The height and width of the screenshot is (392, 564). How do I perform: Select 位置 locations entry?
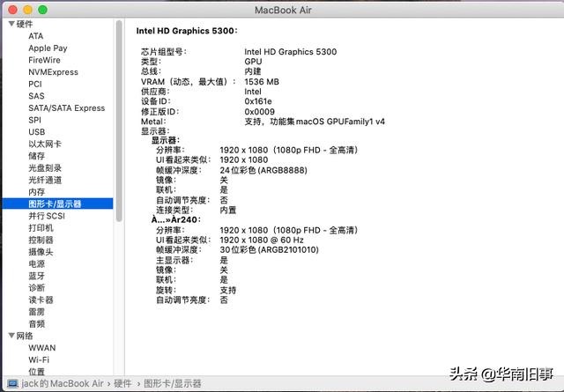37,372
